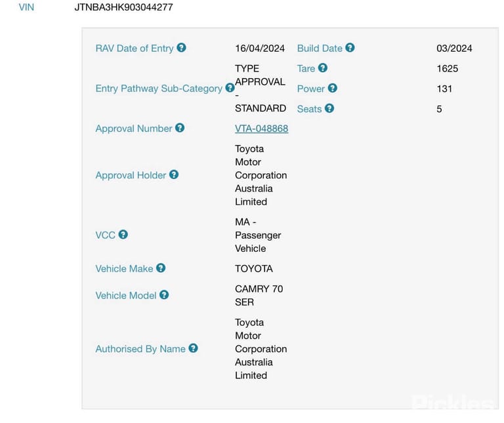Screen dimensions: 504x423
Task: Click help icon beside Seats
Action: click(x=329, y=108)
